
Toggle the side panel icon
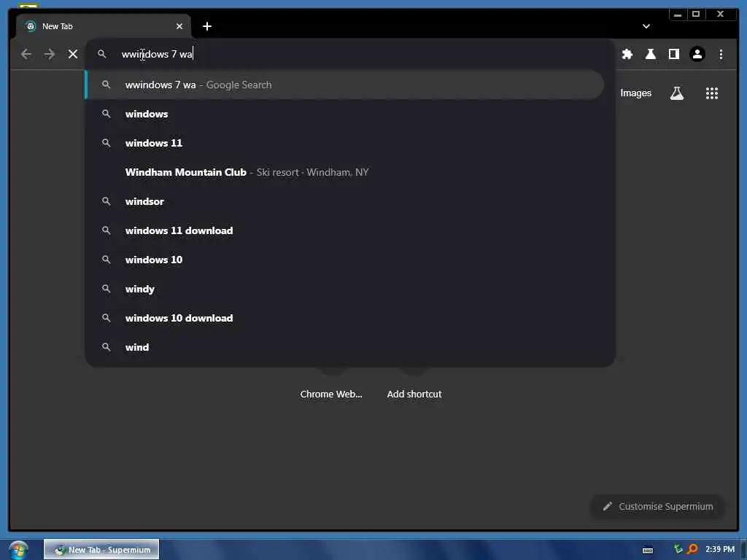pyautogui.click(x=673, y=54)
